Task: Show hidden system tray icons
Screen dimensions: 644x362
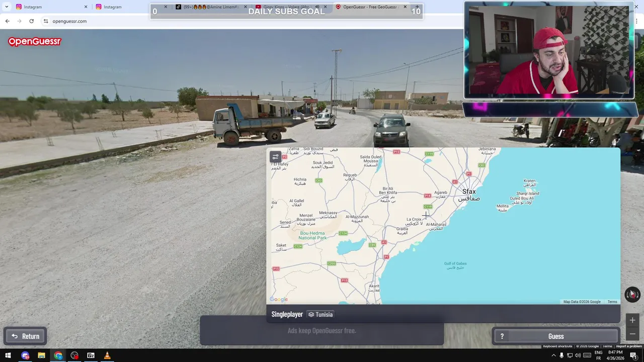Action: (x=553, y=355)
